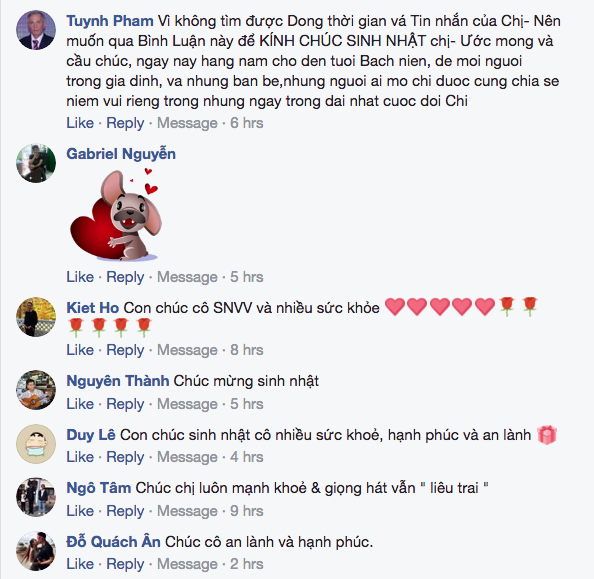Like Đỗ Quách Ân's comment
Viewport: 594px width, 579px height.
(80, 564)
